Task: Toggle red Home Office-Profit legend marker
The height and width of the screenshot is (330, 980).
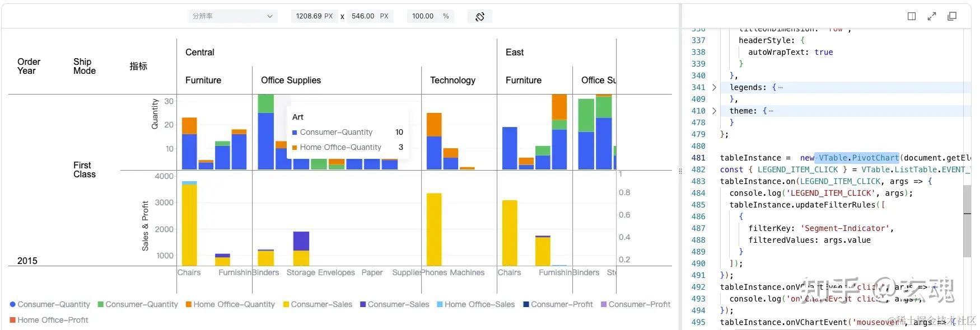Action: point(13,320)
